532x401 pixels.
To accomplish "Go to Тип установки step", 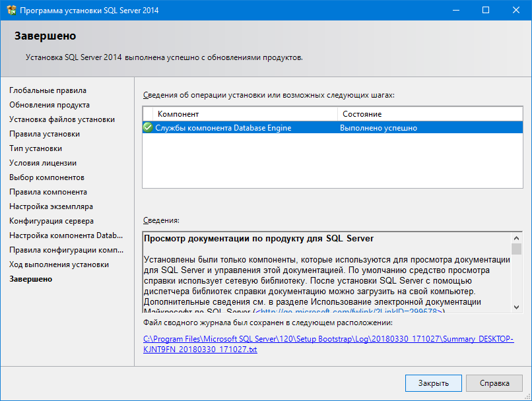I will [36, 148].
